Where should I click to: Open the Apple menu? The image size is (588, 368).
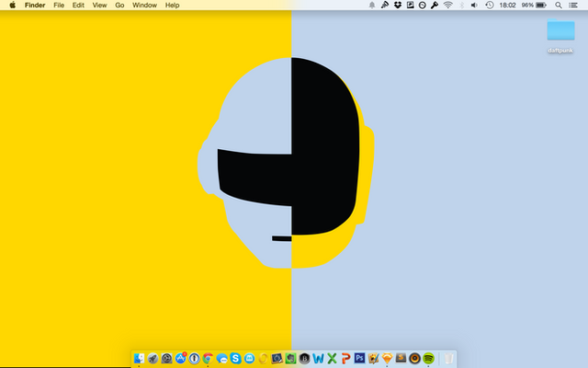click(x=12, y=5)
